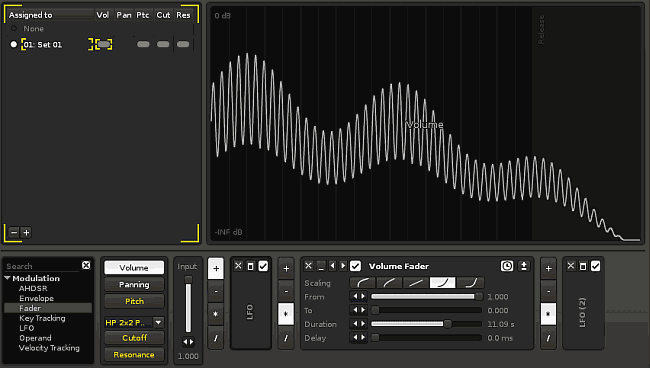Switch to the Cutoff modulation target
This screenshot has height=368, width=650.
tap(134, 338)
